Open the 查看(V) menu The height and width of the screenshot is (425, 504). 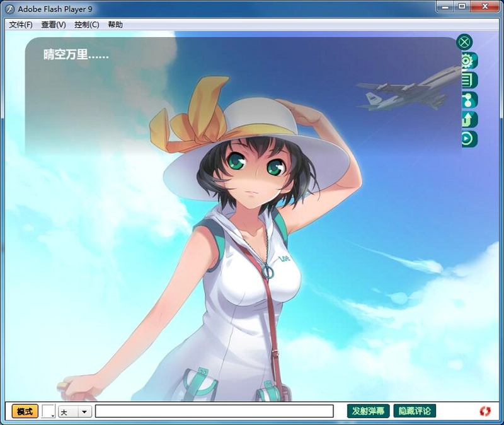[54, 25]
